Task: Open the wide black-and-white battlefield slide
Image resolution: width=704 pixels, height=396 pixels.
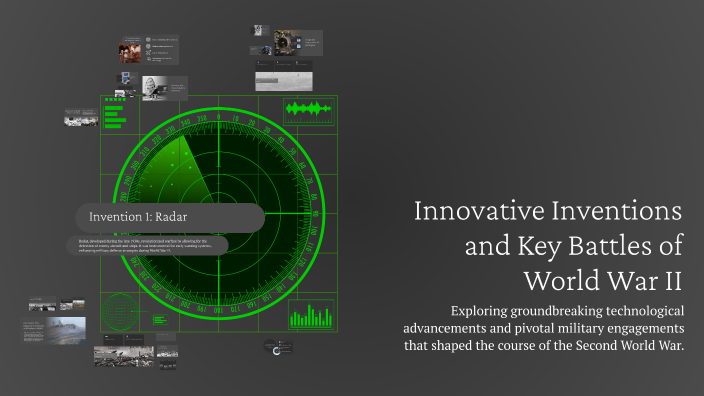Action: click(123, 351)
